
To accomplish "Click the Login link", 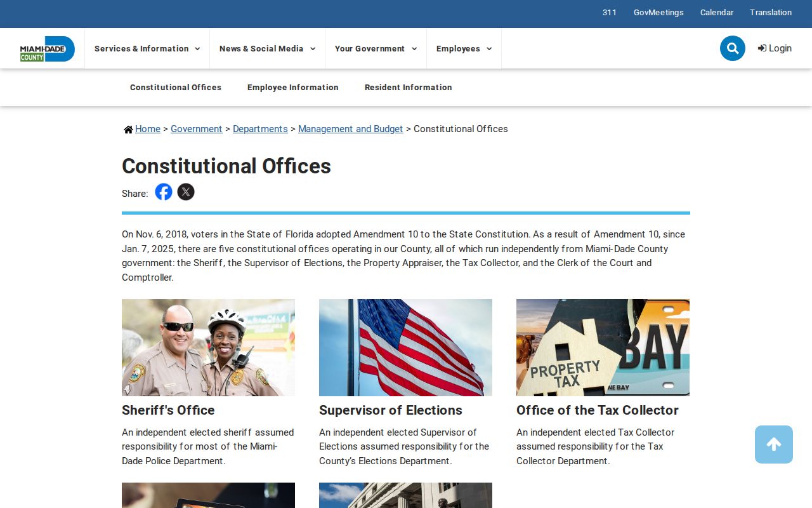I will pyautogui.click(x=775, y=48).
